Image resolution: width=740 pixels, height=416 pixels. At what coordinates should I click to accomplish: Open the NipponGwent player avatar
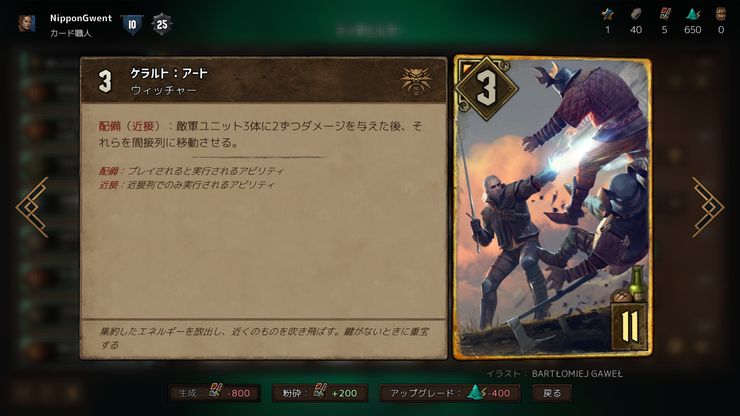point(26,24)
